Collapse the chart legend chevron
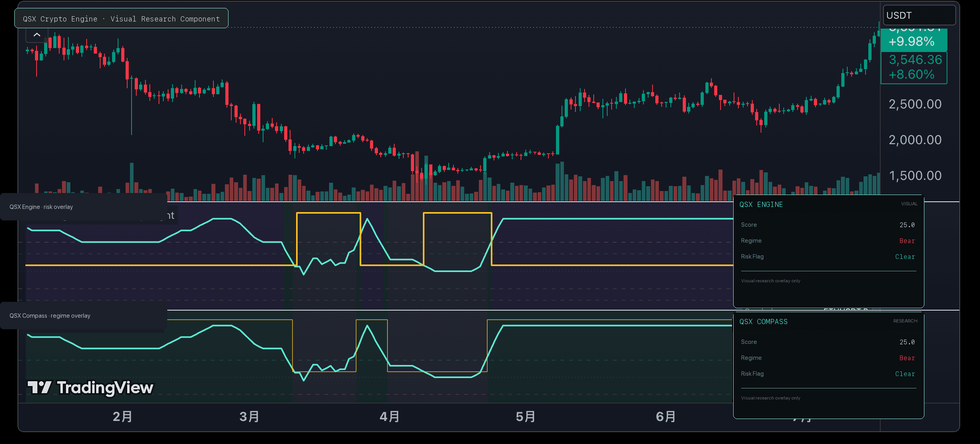Screen dimensions: 980x444 point(37,35)
